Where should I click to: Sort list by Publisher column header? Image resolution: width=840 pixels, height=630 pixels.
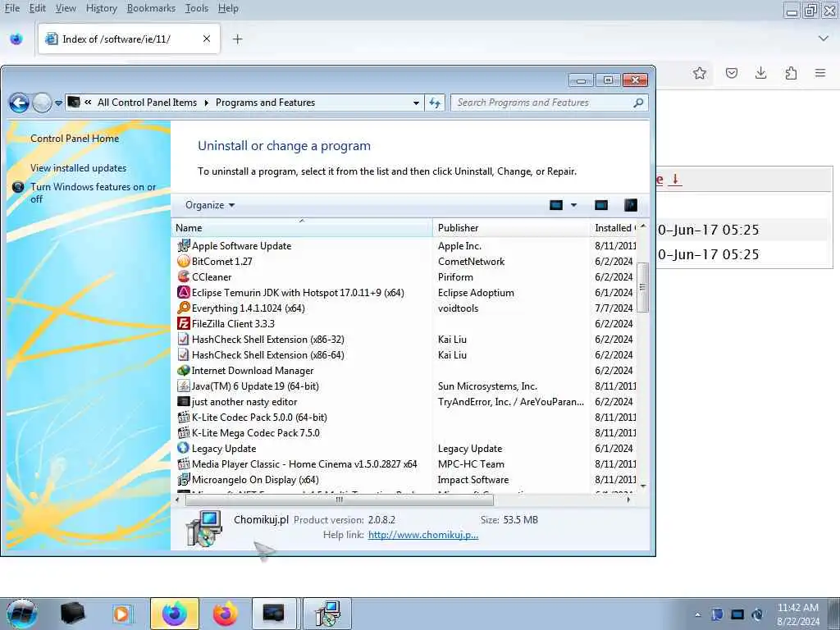(510, 228)
